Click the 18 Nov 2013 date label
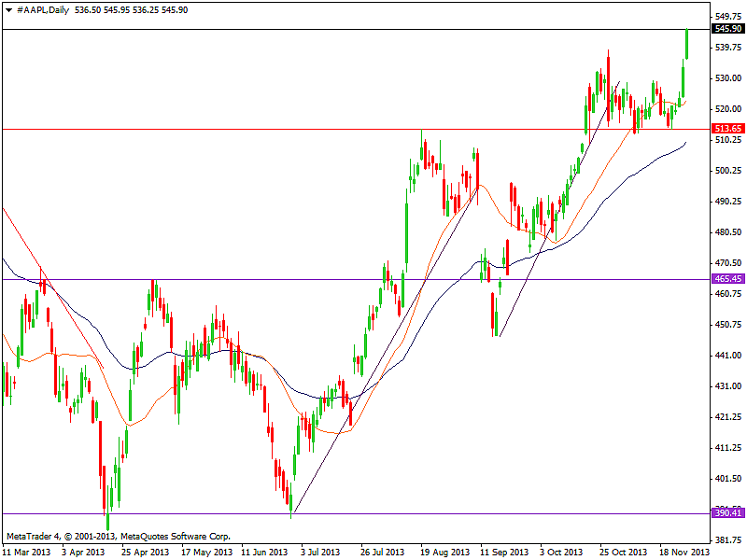The height and width of the screenshot is (560, 747). [684, 552]
